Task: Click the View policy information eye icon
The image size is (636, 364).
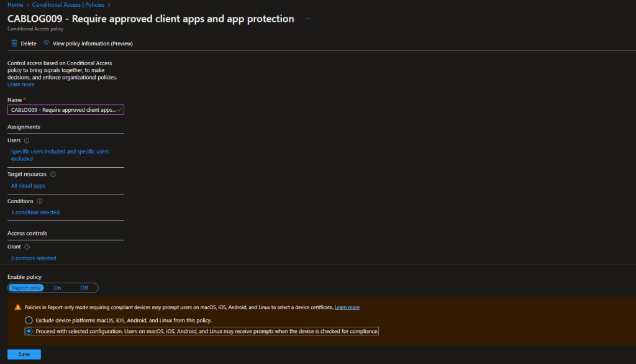Action: (47, 43)
